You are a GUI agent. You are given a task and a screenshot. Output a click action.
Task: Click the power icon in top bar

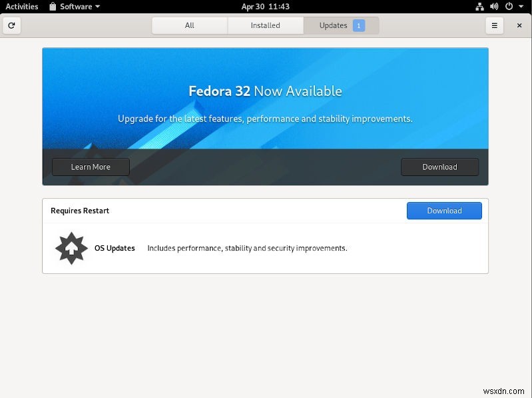[509, 7]
